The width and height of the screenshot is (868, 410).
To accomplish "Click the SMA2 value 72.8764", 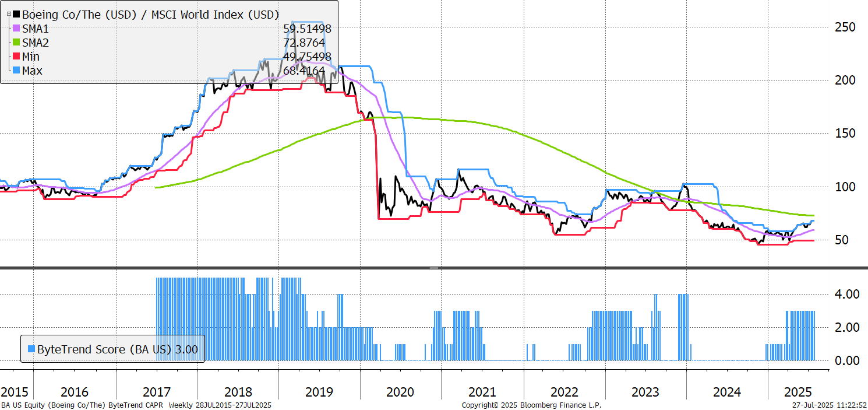I will 304,43.
